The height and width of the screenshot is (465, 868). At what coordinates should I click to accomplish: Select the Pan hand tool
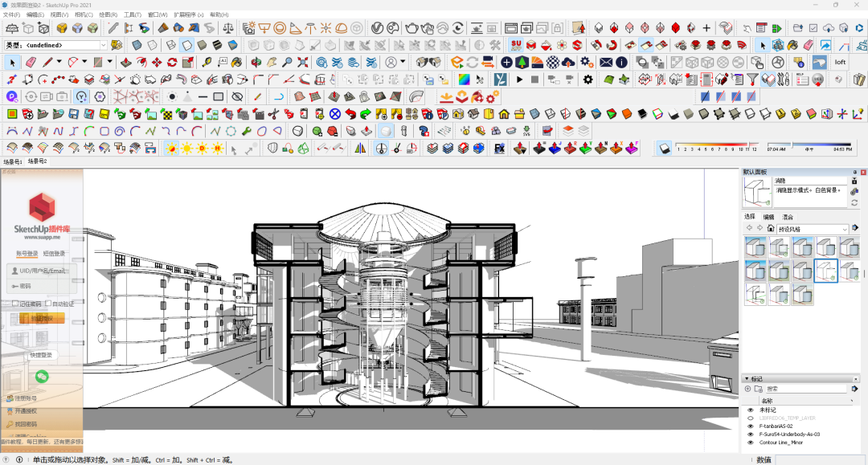pyautogui.click(x=272, y=63)
